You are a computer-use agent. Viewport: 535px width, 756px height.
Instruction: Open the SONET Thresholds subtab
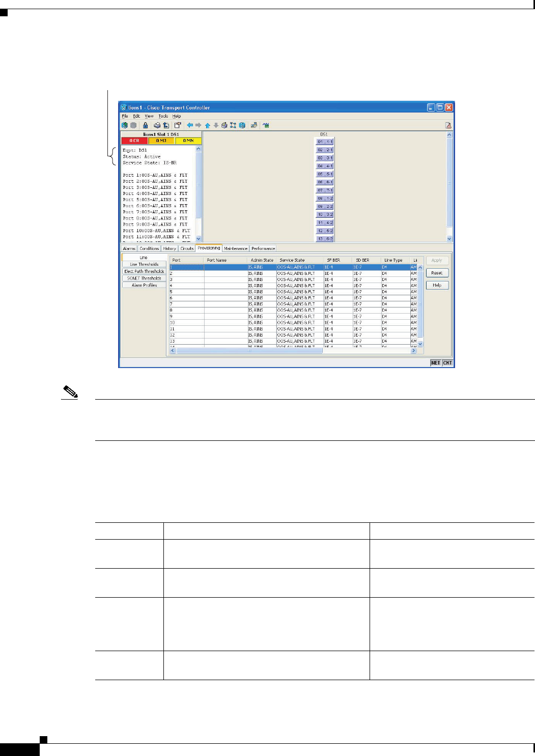(x=144, y=278)
